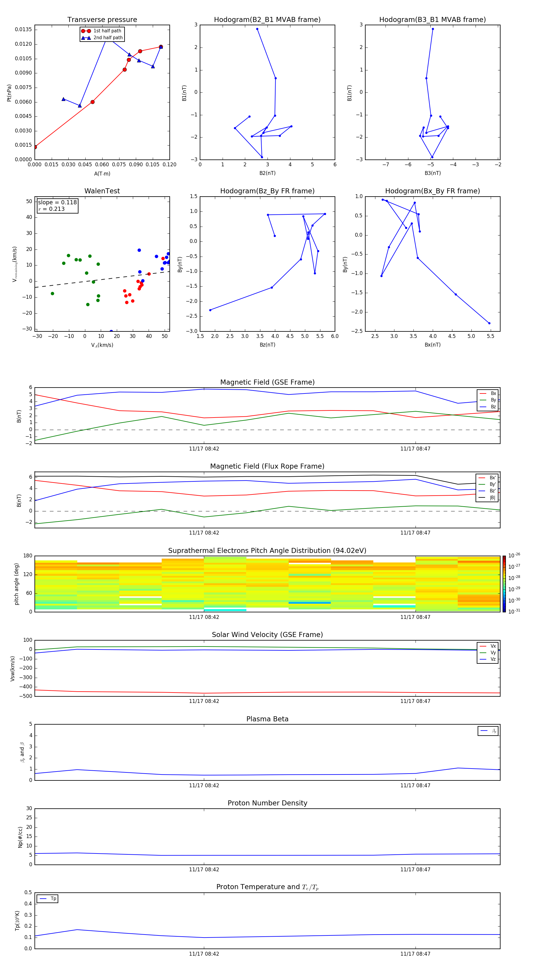Click the 'r = 0.213' annotation
The width and height of the screenshot is (535, 980).
(x=51, y=209)
